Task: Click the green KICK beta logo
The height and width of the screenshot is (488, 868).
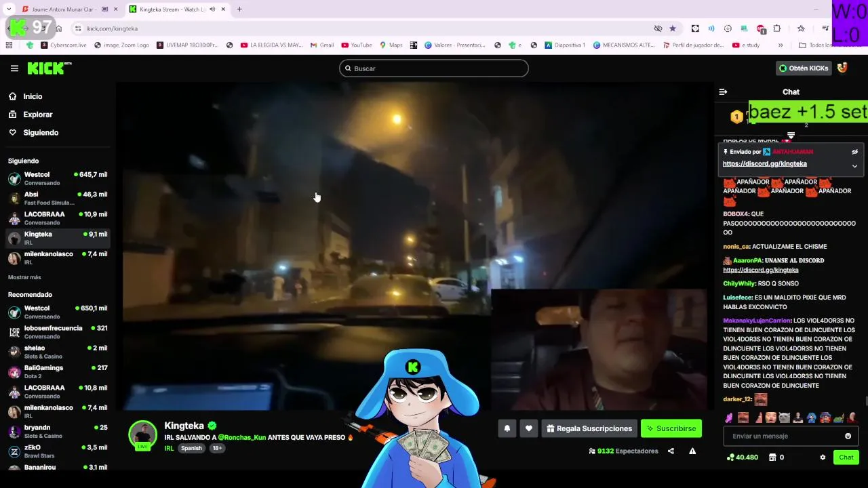Action: tap(49, 68)
